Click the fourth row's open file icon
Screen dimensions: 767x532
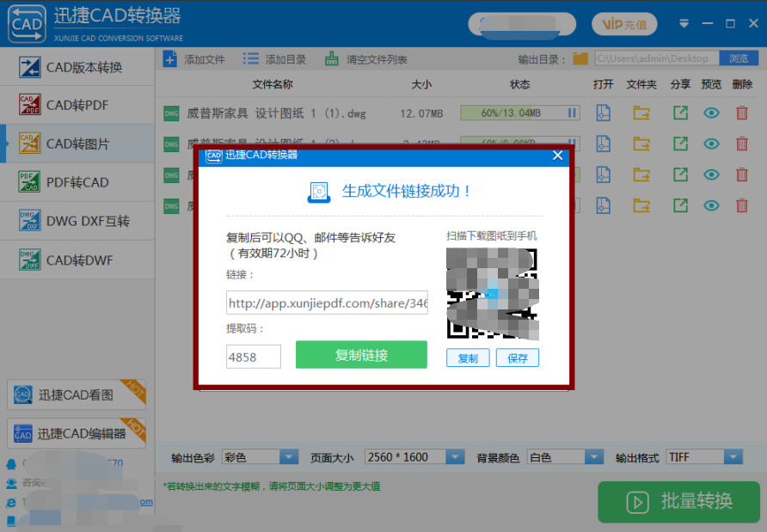click(603, 205)
